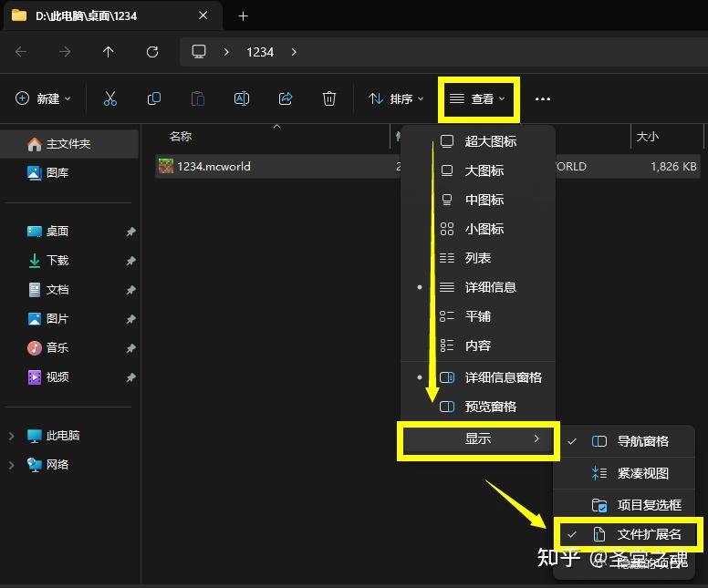The height and width of the screenshot is (588, 708).
Task: Click 1234 breadcrumb in address bar
Action: (x=260, y=52)
